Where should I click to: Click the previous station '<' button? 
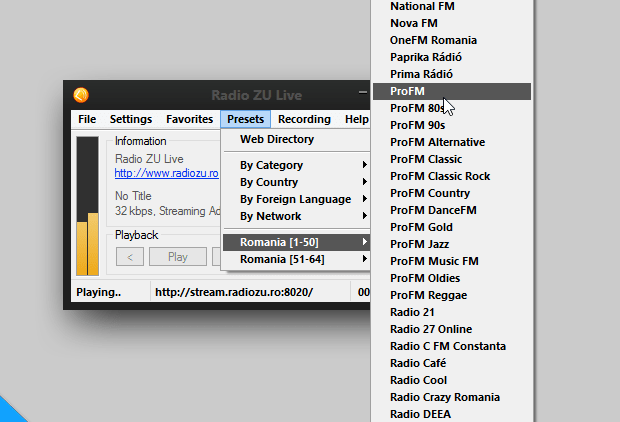pos(129,257)
